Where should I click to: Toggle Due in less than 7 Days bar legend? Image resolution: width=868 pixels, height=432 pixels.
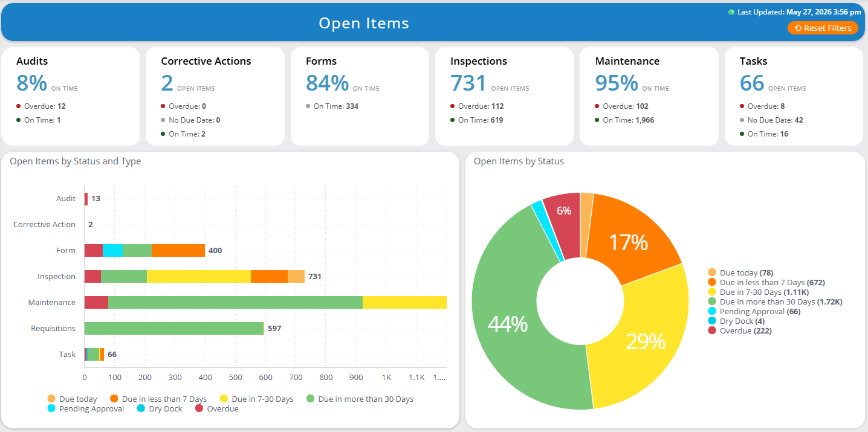click(x=158, y=399)
